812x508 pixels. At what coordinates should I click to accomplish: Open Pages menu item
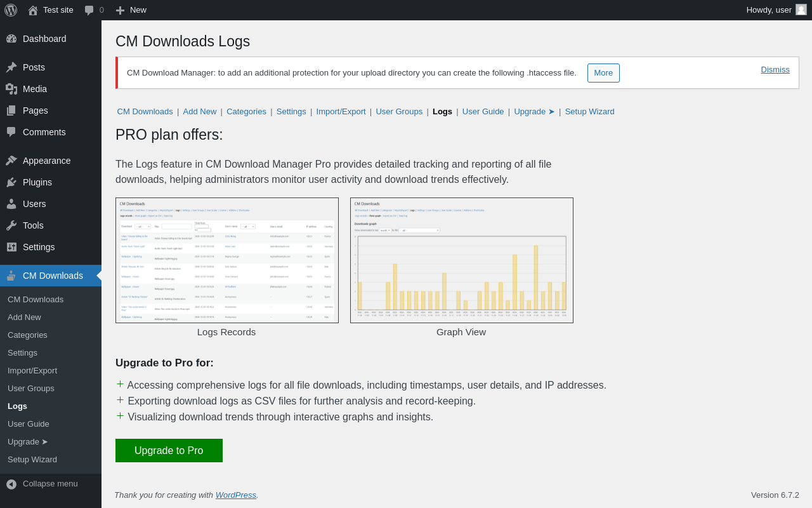[x=51, y=110]
